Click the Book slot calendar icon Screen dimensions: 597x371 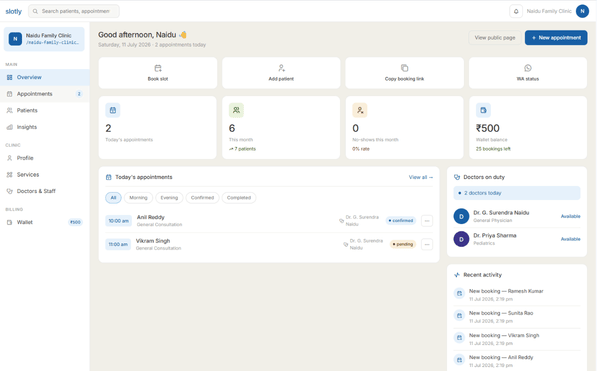pyautogui.click(x=158, y=68)
